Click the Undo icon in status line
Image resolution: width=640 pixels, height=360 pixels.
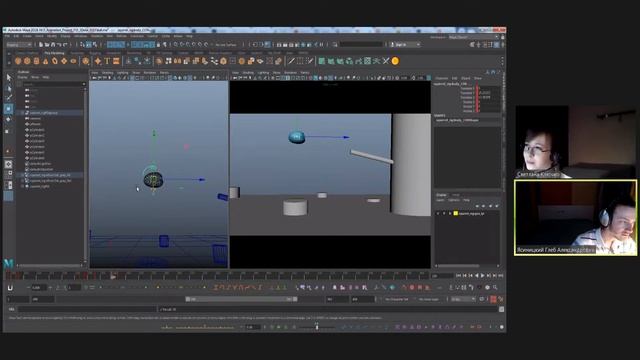(59, 44)
